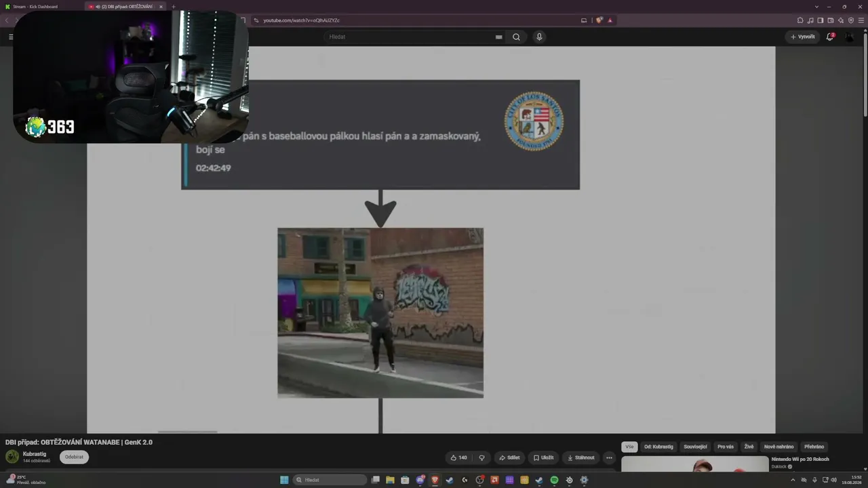Screen dimensions: 868x488
Task: Click the cast/screen icon in address bar
Action: pyautogui.click(x=584, y=20)
